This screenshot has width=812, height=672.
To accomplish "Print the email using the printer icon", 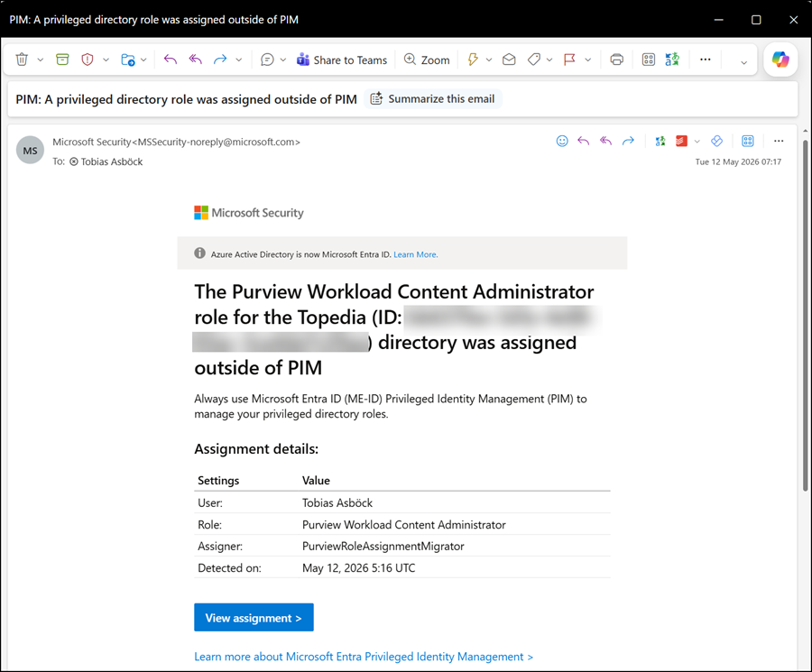I will [x=616, y=60].
